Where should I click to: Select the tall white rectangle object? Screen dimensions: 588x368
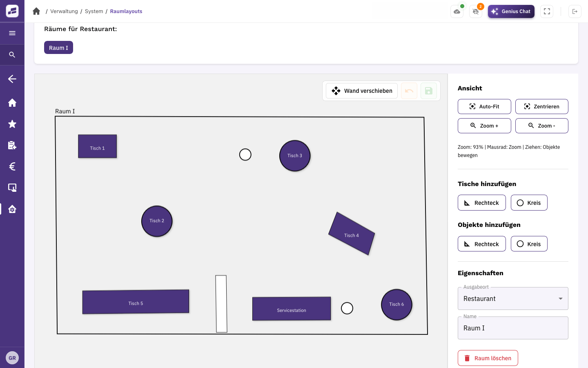pyautogui.click(x=221, y=304)
